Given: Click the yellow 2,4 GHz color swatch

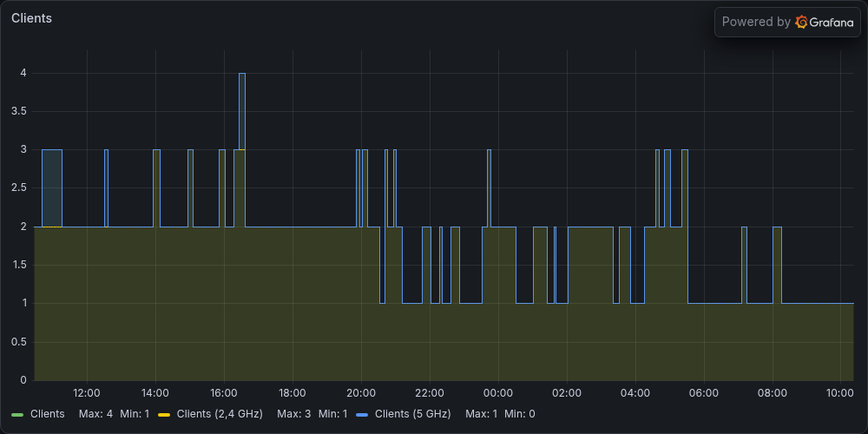Looking at the screenshot, I should click(164, 415).
